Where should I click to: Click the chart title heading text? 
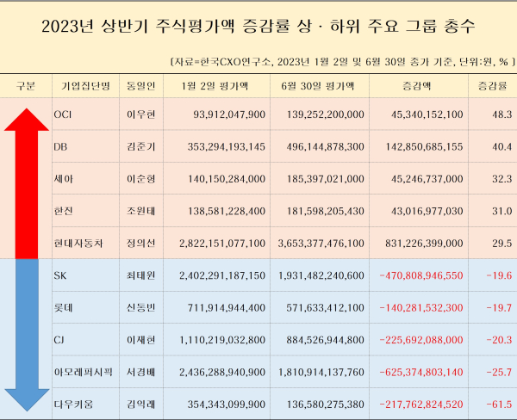pyautogui.click(x=258, y=27)
